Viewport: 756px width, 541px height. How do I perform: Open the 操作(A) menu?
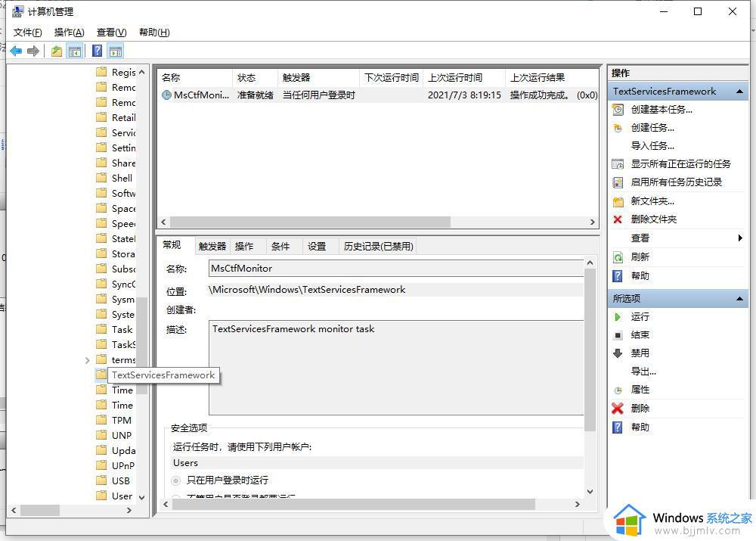69,33
